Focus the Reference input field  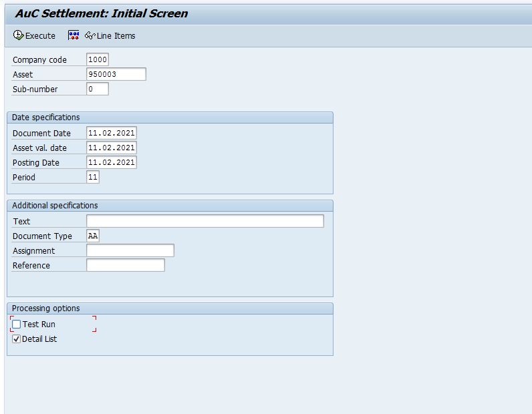click(126, 265)
